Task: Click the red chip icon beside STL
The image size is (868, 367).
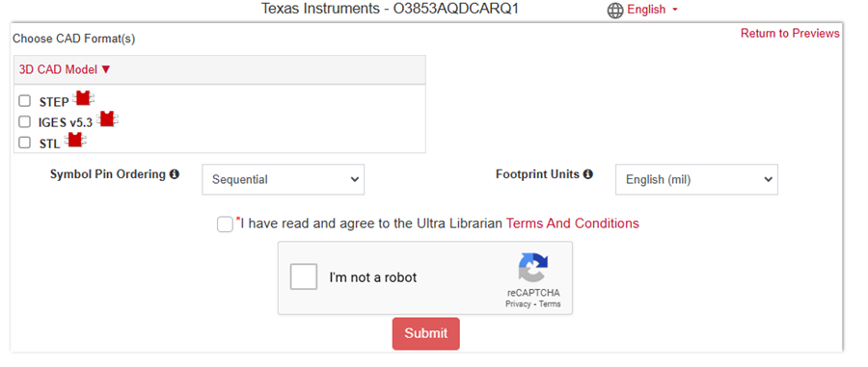Action: pyautogui.click(x=74, y=140)
